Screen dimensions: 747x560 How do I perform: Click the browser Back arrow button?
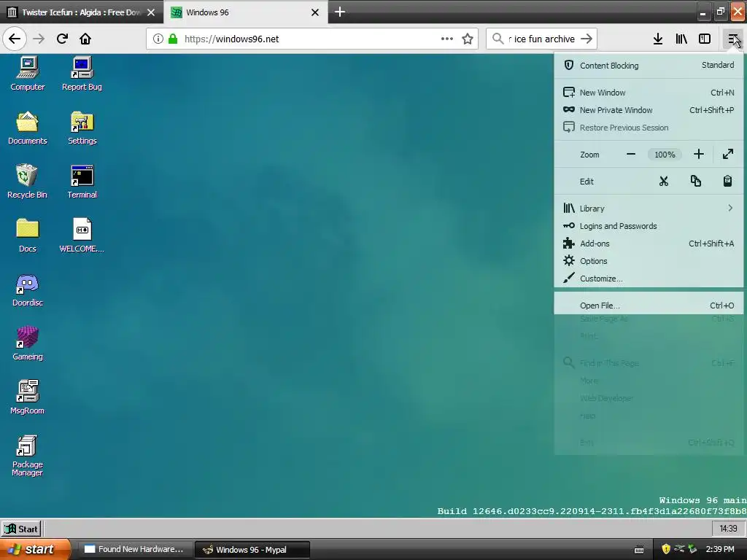(15, 39)
